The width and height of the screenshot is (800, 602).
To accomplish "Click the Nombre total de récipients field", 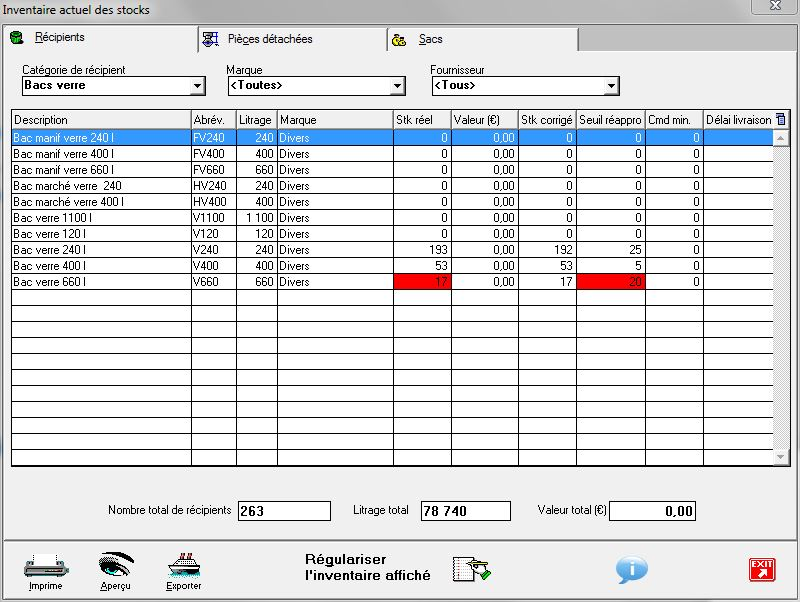I will [x=284, y=511].
